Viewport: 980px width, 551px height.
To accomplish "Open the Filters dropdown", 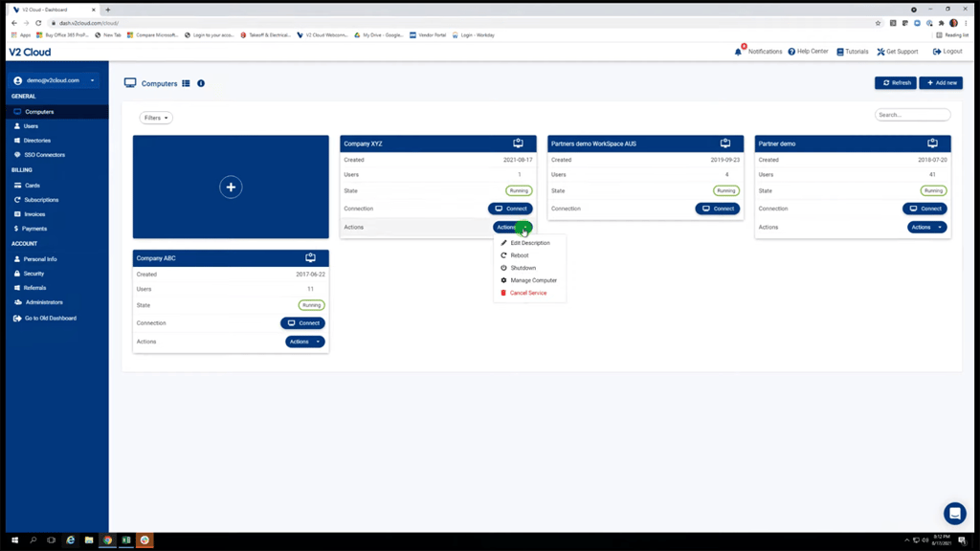I will pos(155,117).
